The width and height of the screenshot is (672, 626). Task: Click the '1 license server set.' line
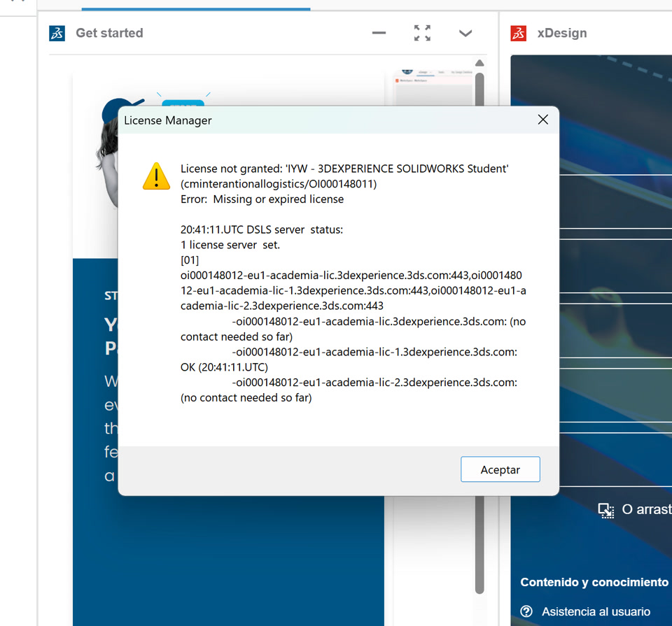coord(230,245)
